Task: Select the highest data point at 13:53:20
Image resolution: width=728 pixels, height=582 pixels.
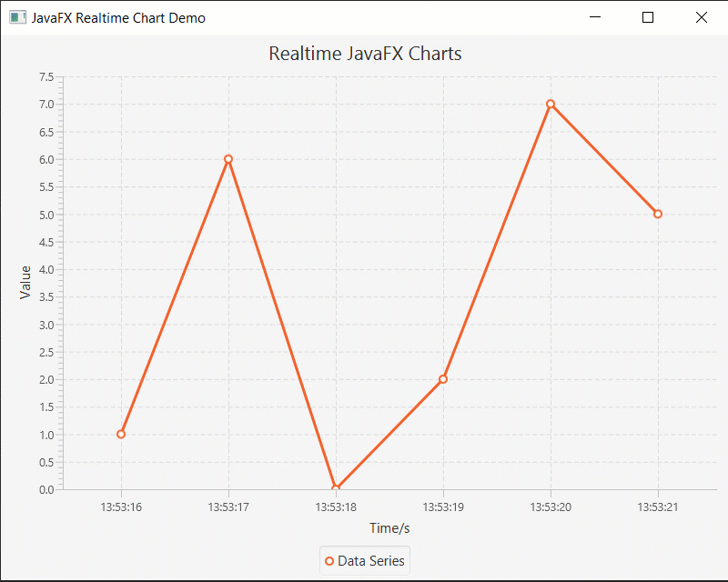Action: [551, 104]
